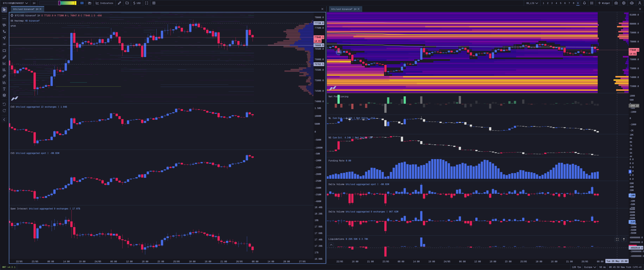Image resolution: width=644 pixels, height=270 pixels.
Task: Switch to workspace 1
Action: [x=543, y=3]
